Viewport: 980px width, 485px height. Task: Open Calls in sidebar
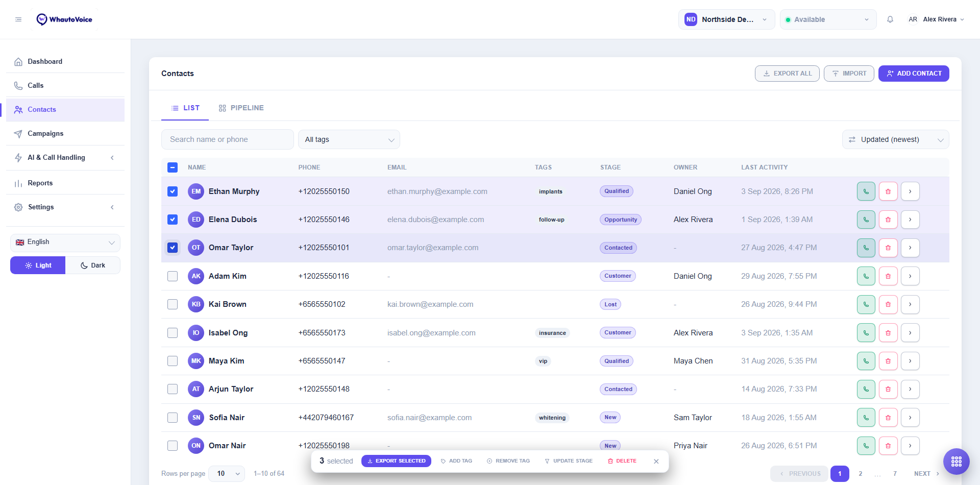[x=65, y=85]
